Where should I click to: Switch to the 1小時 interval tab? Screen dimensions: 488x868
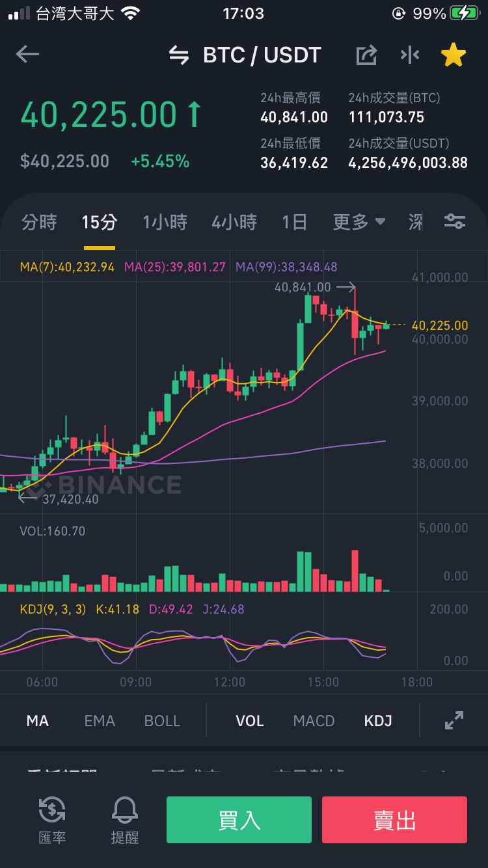tap(165, 223)
